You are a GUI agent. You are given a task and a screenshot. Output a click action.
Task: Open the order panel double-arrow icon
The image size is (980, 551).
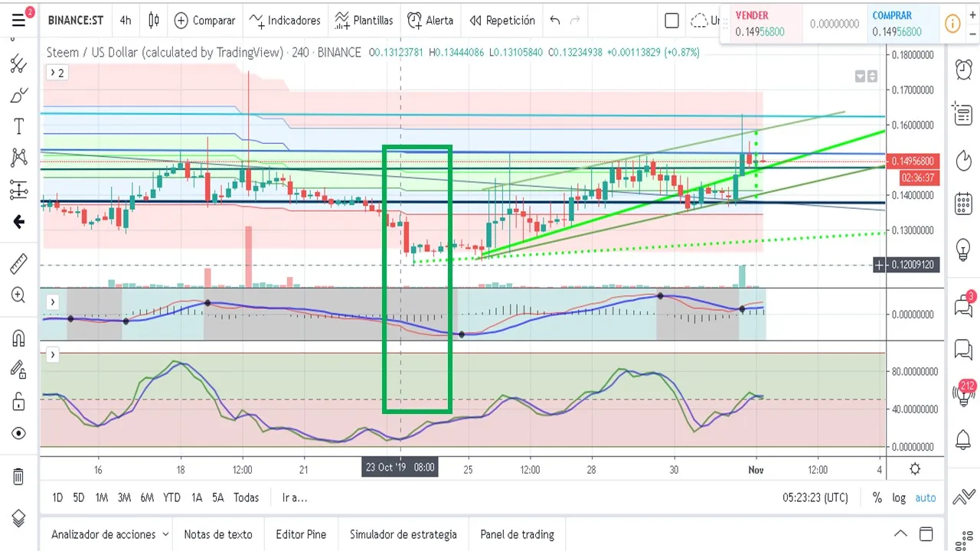964,497
